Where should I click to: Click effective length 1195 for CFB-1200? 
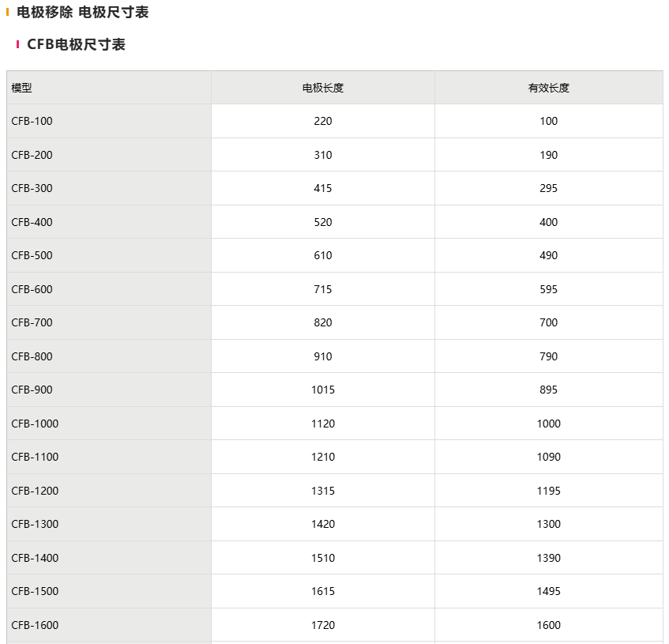coord(548,491)
